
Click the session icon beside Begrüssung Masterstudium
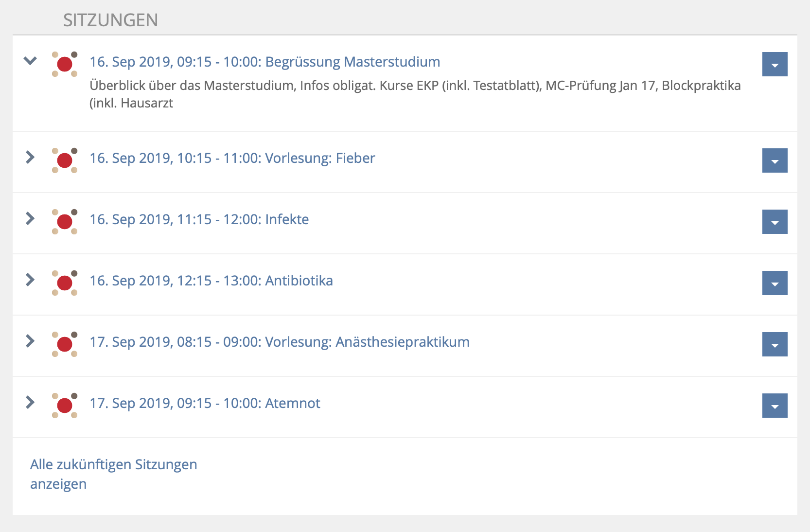pyautogui.click(x=65, y=64)
